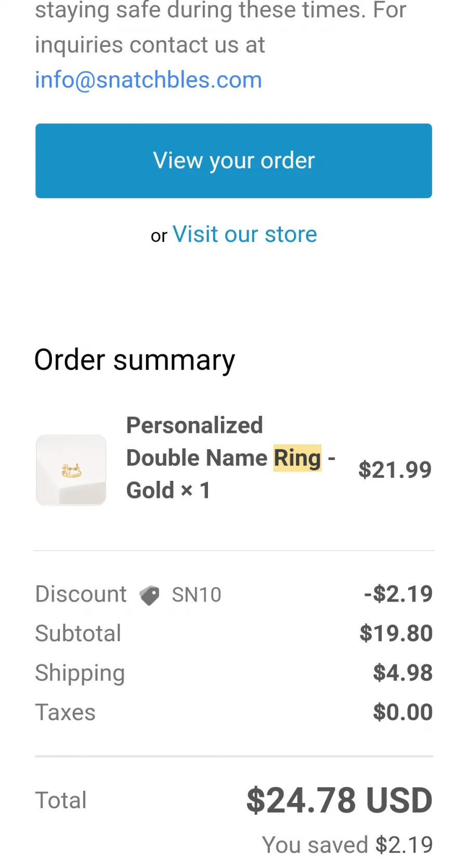Tap the $4.98 shipping cost

tap(403, 673)
